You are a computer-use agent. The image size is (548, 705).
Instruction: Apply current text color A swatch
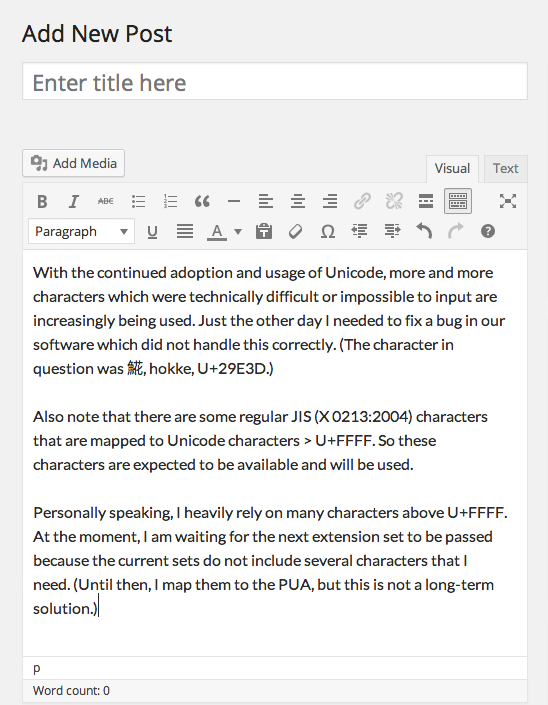217,232
